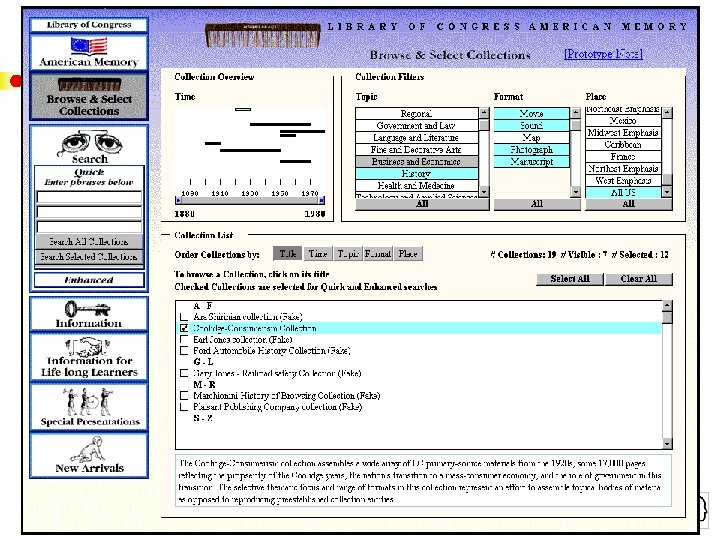Check the Earl Jones collection checkbox

(184, 339)
